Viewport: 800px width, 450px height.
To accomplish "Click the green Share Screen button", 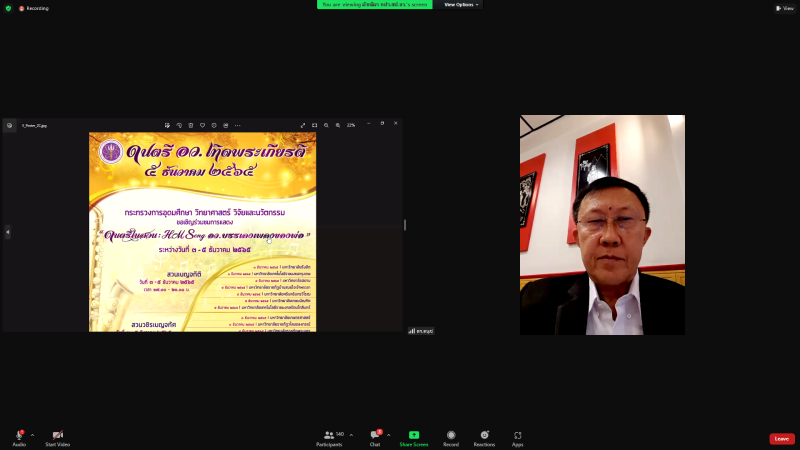I will point(414,436).
